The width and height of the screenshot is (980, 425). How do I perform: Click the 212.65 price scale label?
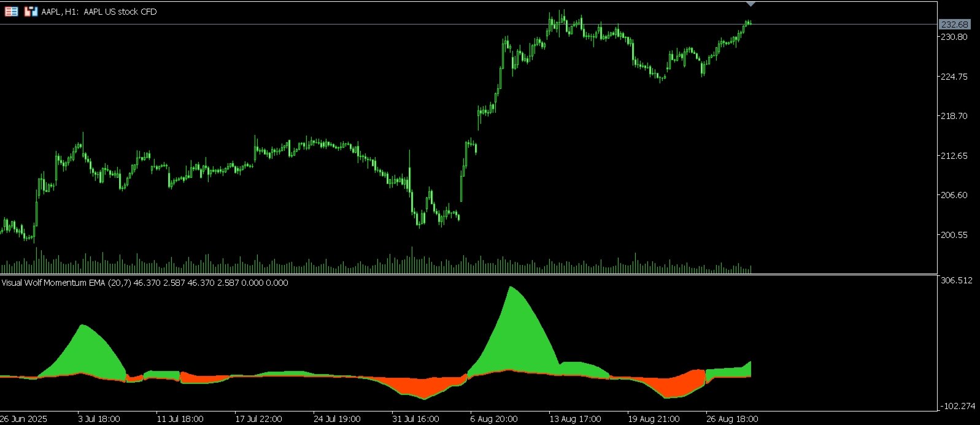[x=954, y=156]
